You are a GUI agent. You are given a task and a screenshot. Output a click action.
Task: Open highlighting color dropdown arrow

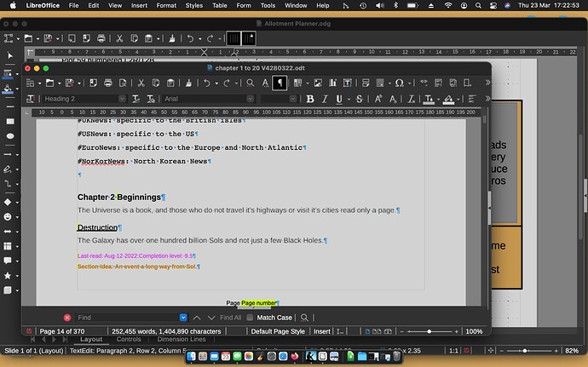(458, 100)
